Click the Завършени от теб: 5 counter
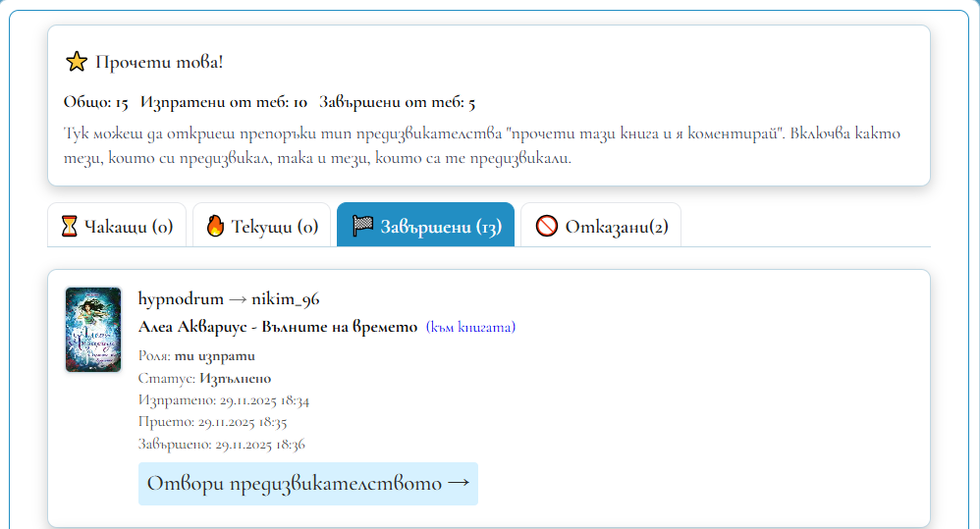This screenshot has height=529, width=980. click(x=398, y=102)
